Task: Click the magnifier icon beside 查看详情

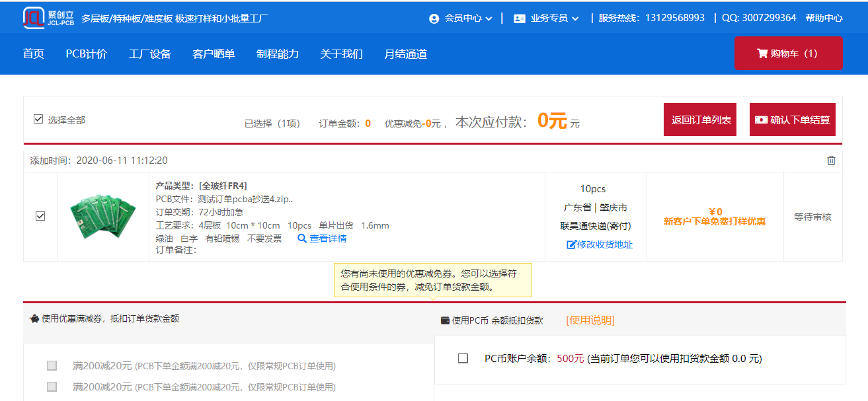Action: pos(302,238)
